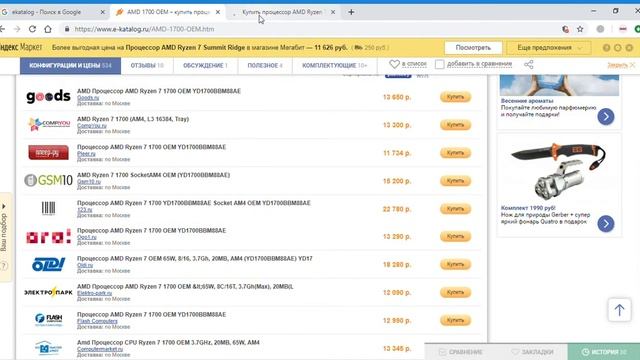Viewport: 640px width, 360px height.
Task: Click the site lock security icon
Action: click(67, 29)
